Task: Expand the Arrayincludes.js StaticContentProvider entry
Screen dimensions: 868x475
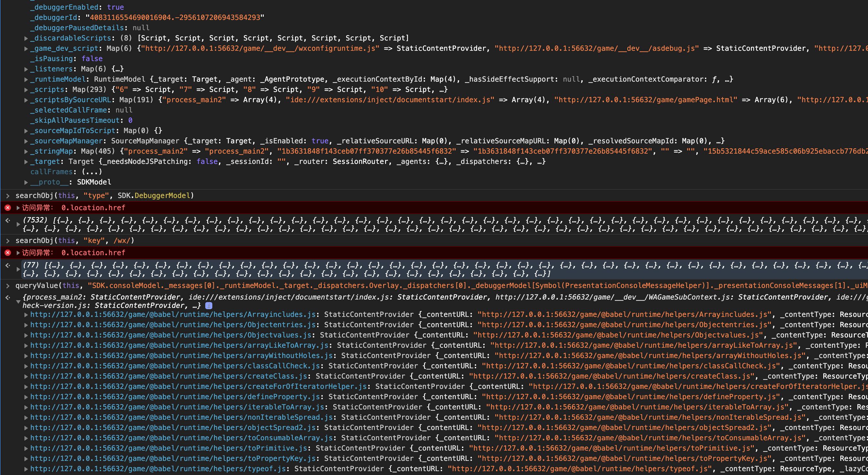Action: pos(26,315)
